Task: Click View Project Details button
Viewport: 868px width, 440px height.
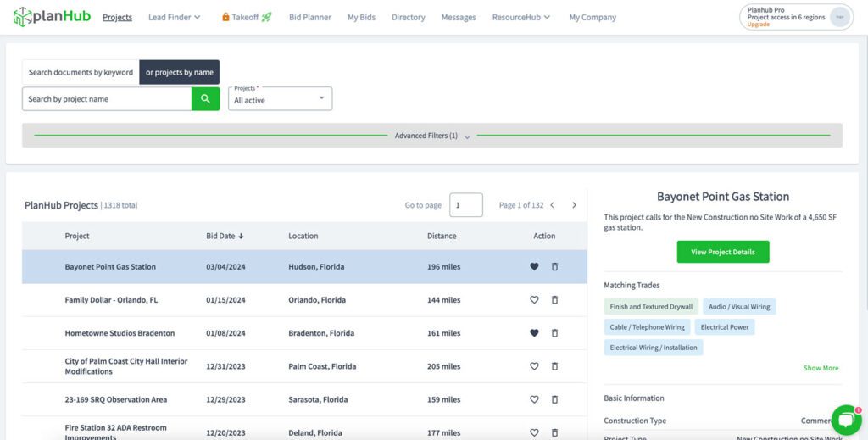Action: point(723,252)
